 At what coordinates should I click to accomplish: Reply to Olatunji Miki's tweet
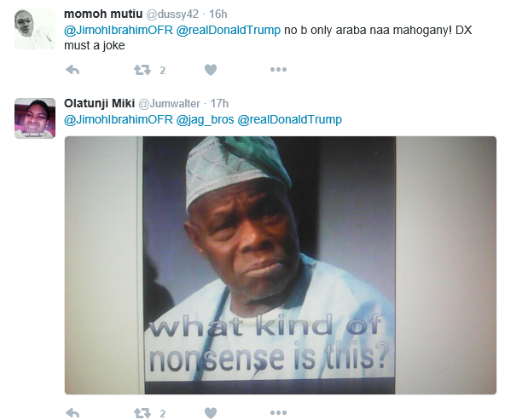72,413
